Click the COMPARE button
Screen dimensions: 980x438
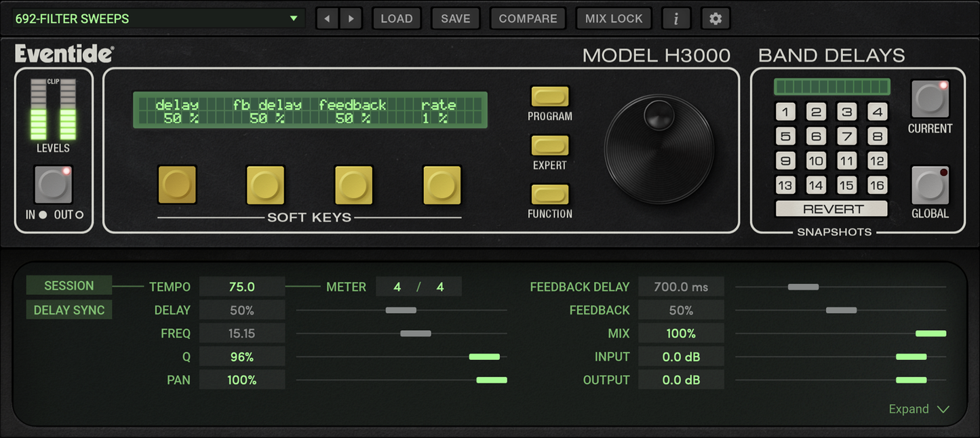[528, 18]
